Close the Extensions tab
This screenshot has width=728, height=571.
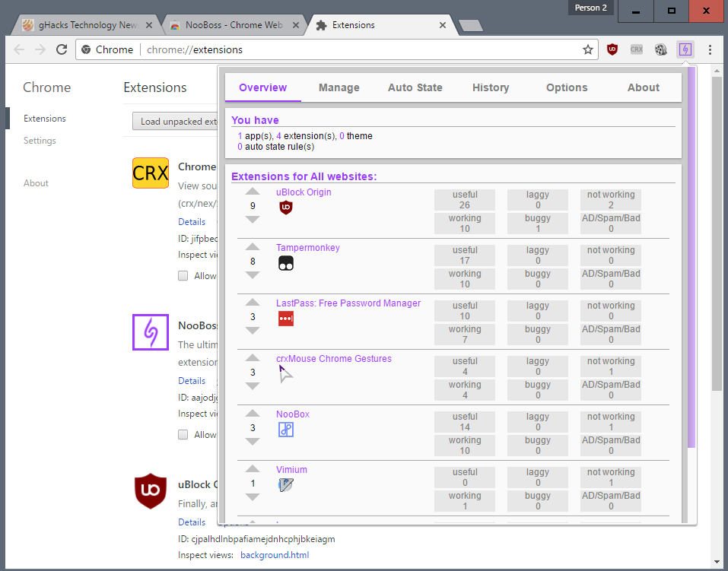point(443,25)
